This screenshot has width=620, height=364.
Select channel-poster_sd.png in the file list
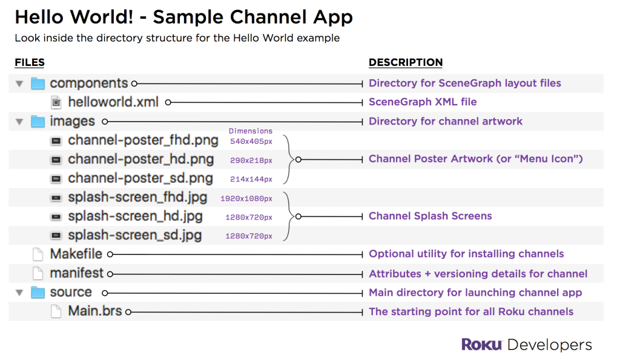coord(140,178)
